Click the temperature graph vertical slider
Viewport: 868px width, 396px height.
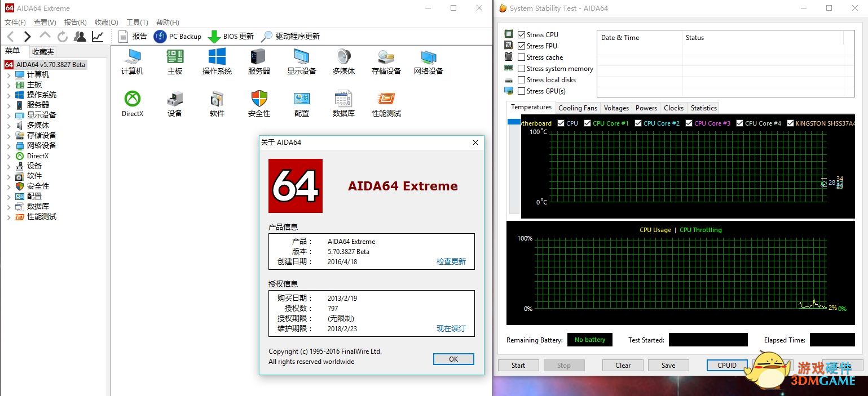tap(514, 166)
